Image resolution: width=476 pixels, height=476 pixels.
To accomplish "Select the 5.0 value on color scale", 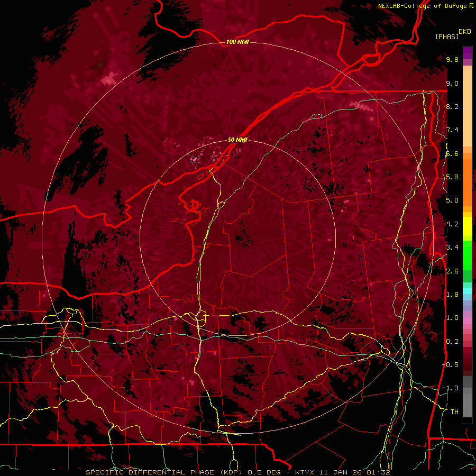I will 452,200.
